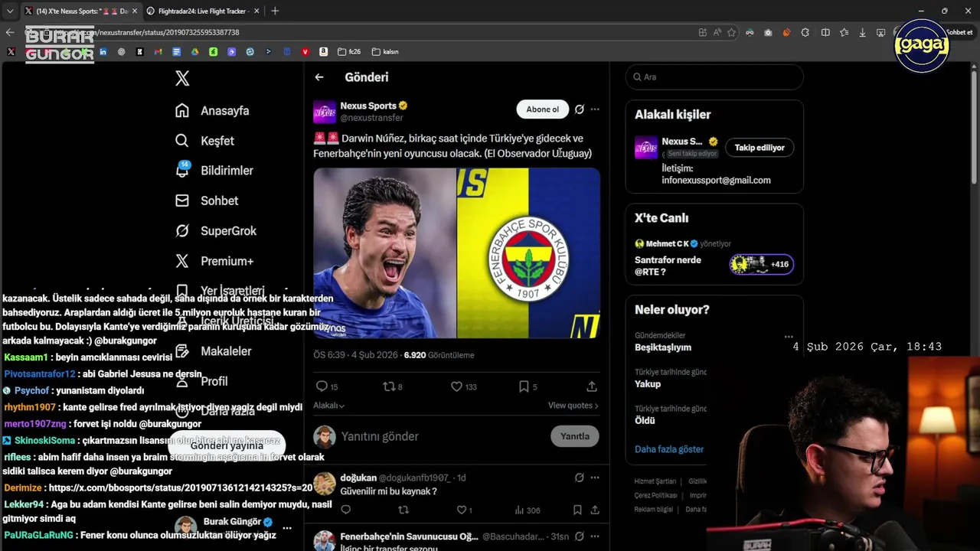Open Profil in the sidebar
This screenshot has height=551, width=980.
[x=201, y=381]
